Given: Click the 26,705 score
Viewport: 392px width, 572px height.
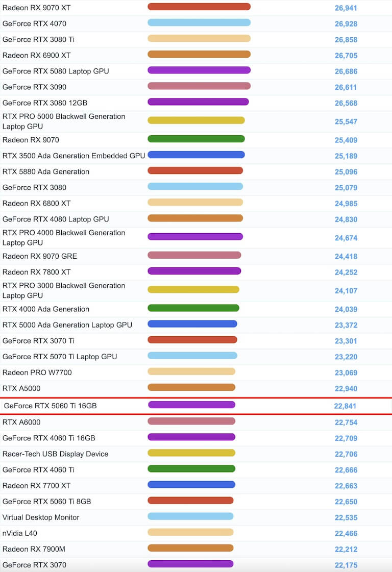Looking at the screenshot, I should (346, 56).
